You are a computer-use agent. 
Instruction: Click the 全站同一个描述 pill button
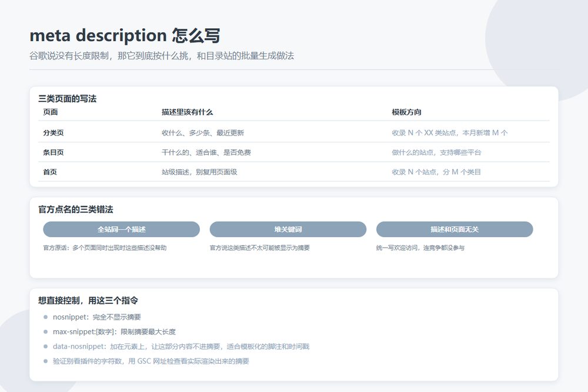point(121,230)
